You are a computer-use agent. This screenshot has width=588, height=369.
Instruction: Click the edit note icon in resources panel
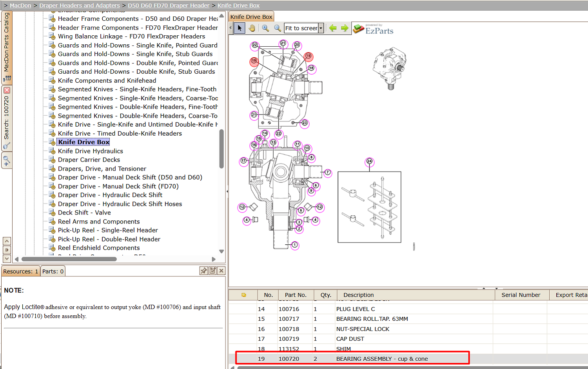tap(213, 271)
